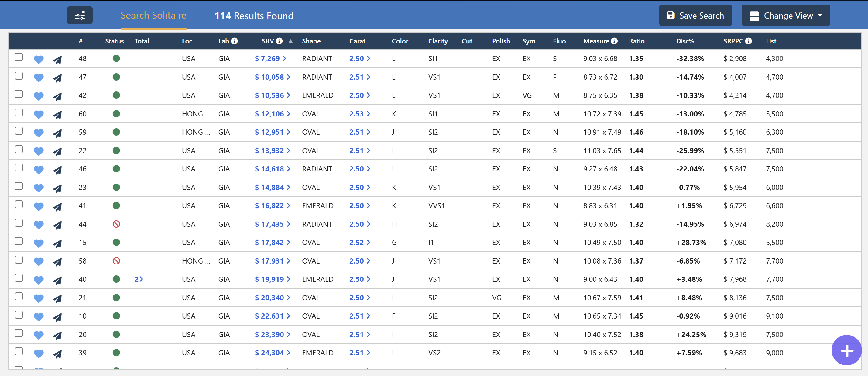Click the SRV sort arrow
Viewport: 868px width, 376px height.
pos(290,41)
